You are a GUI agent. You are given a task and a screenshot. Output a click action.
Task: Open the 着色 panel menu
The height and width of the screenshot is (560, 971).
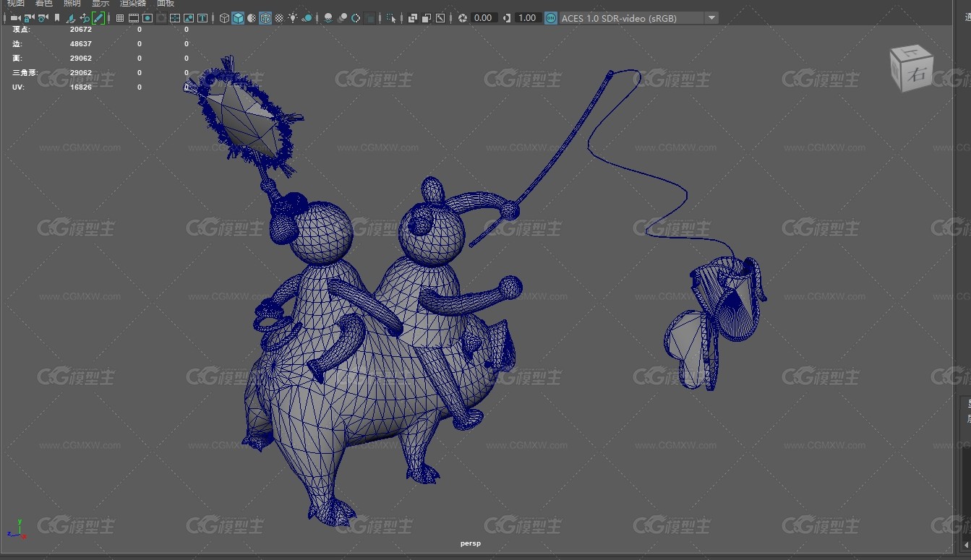pos(44,4)
